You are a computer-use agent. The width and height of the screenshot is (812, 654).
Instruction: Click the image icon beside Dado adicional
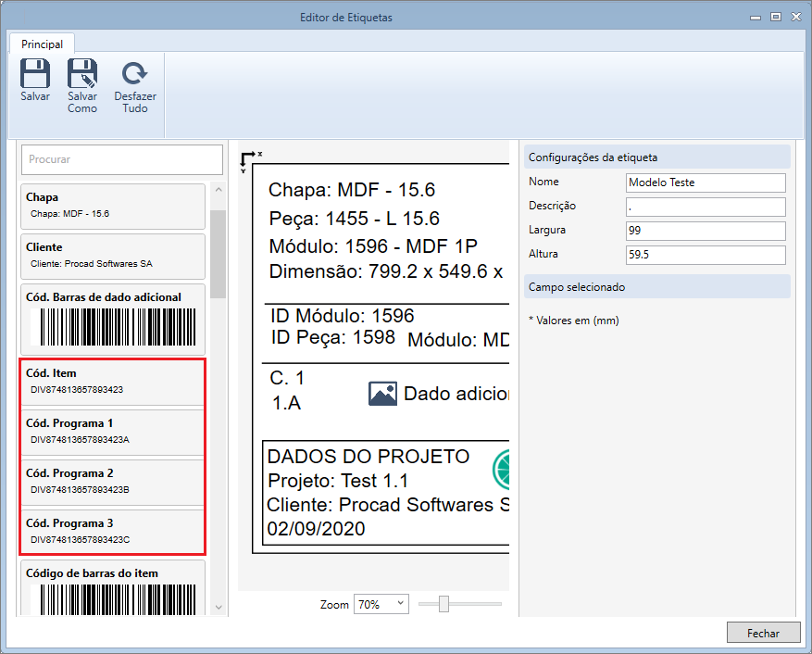coord(382,394)
